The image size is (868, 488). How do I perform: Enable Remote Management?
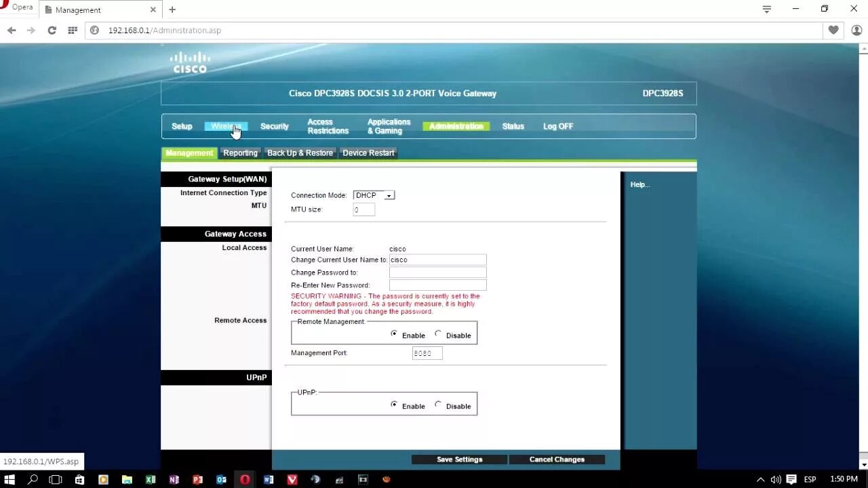click(394, 333)
